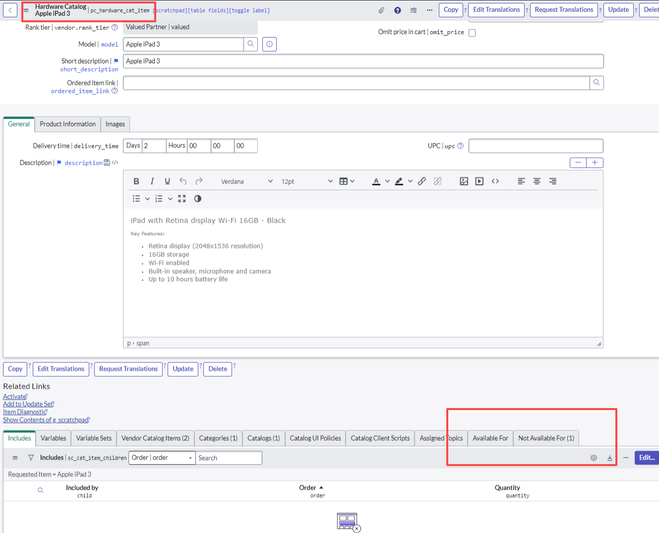Image resolution: width=659 pixels, height=533 pixels.
Task: Open Includes list personalize gear icon
Action: click(593, 458)
